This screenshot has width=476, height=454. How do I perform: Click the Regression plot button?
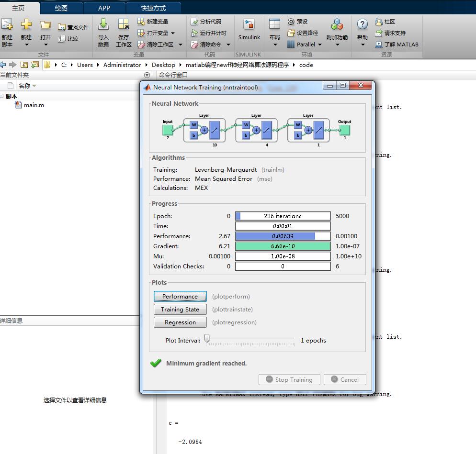tap(180, 322)
